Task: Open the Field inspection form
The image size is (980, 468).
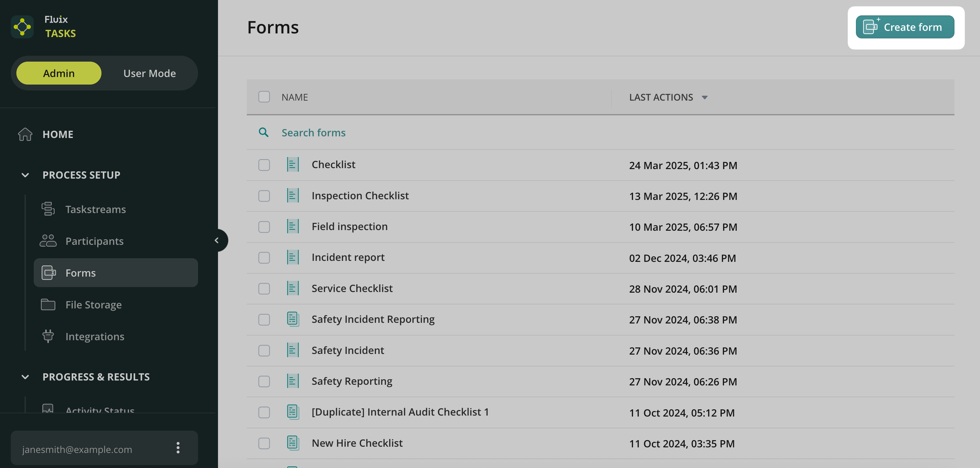Action: click(x=349, y=226)
